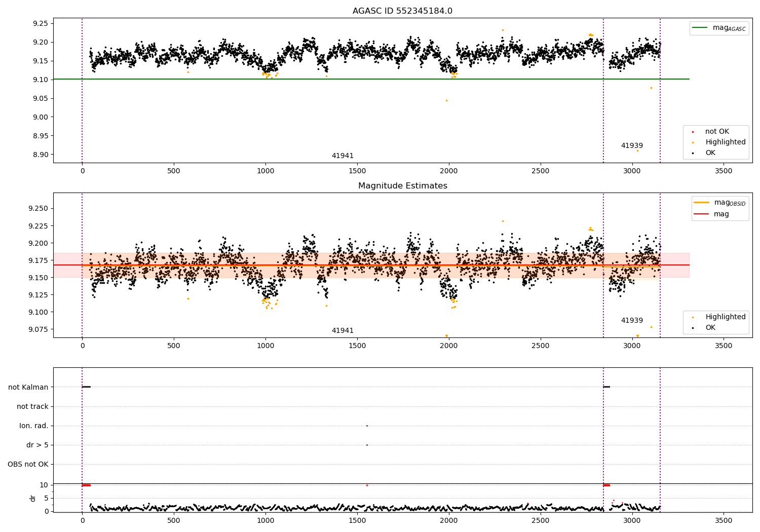
Task: Click 'not OK' legend entry in top plot
Action: pyautogui.click(x=717, y=132)
